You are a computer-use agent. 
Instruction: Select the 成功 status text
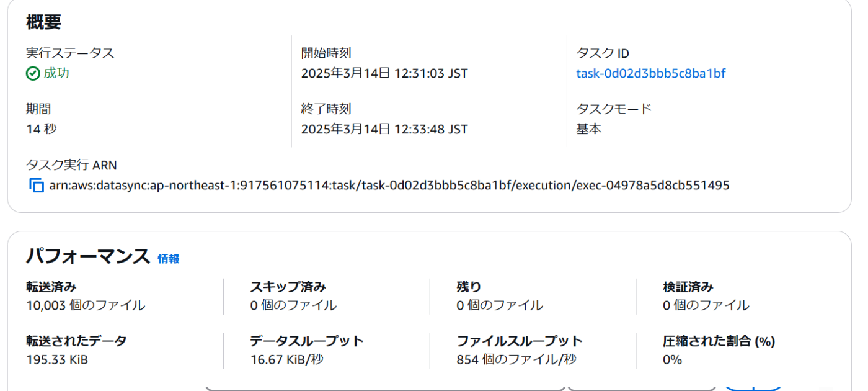click(56, 73)
